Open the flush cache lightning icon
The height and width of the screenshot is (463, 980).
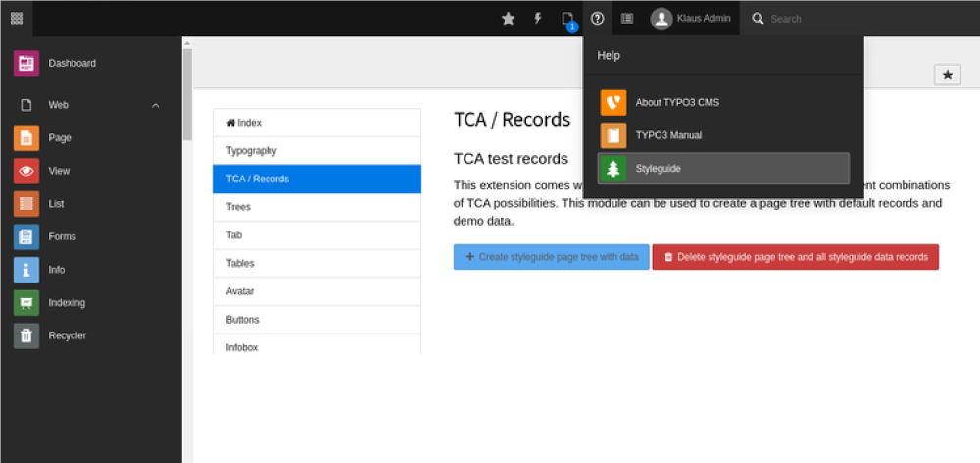pos(537,18)
